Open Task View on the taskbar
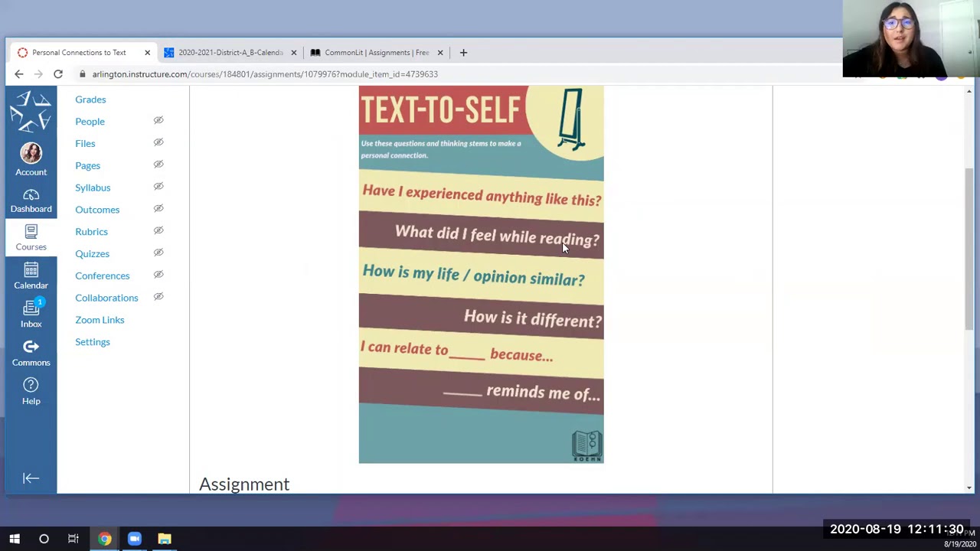This screenshot has width=980, height=551. [73, 539]
